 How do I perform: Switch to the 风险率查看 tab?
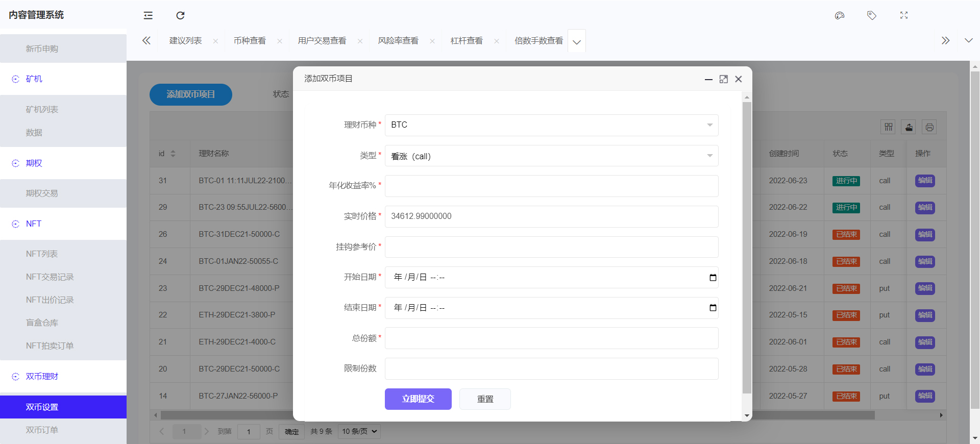(398, 41)
